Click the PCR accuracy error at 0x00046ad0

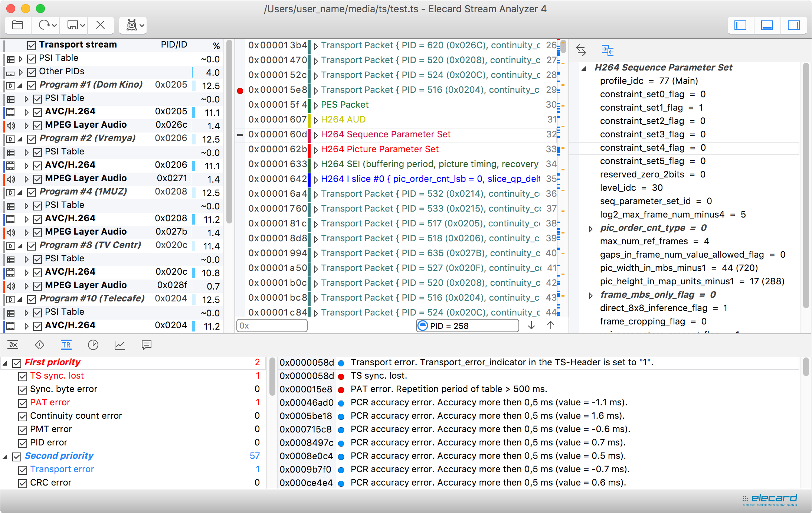[x=538, y=402]
